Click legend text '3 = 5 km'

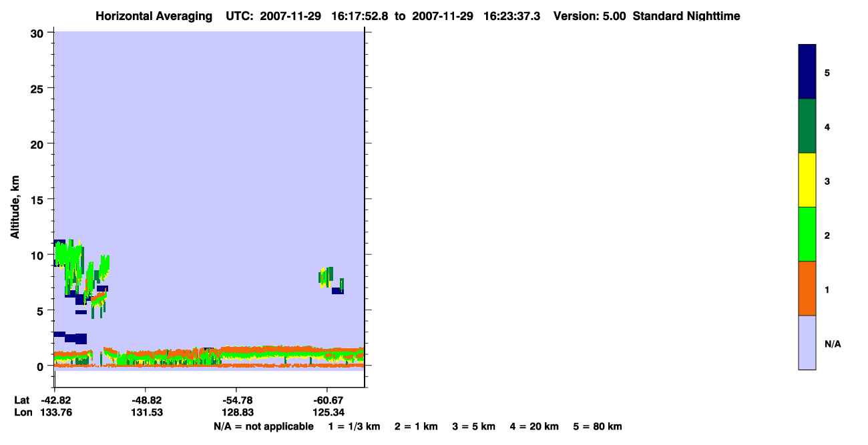[473, 426]
